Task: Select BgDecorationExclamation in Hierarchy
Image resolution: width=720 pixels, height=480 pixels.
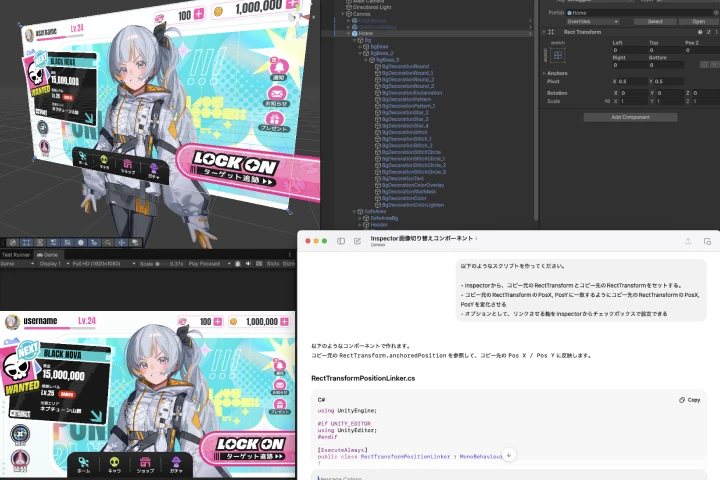Action: (411, 93)
